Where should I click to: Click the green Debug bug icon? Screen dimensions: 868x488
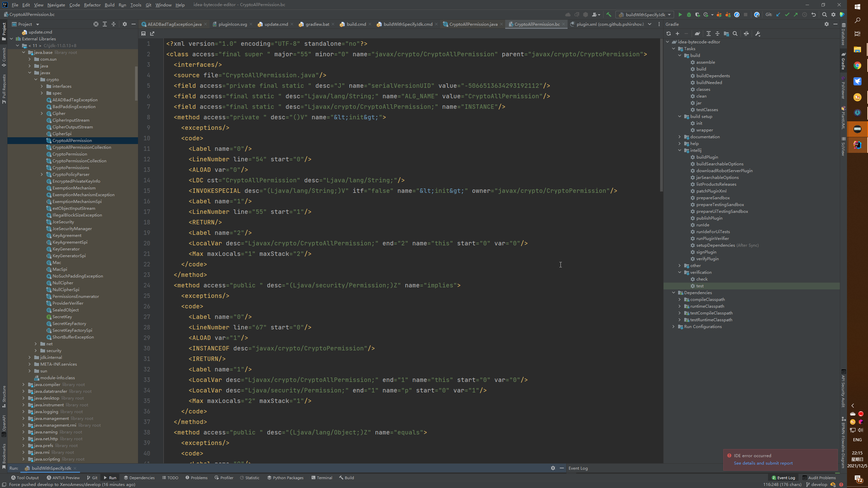point(689,15)
